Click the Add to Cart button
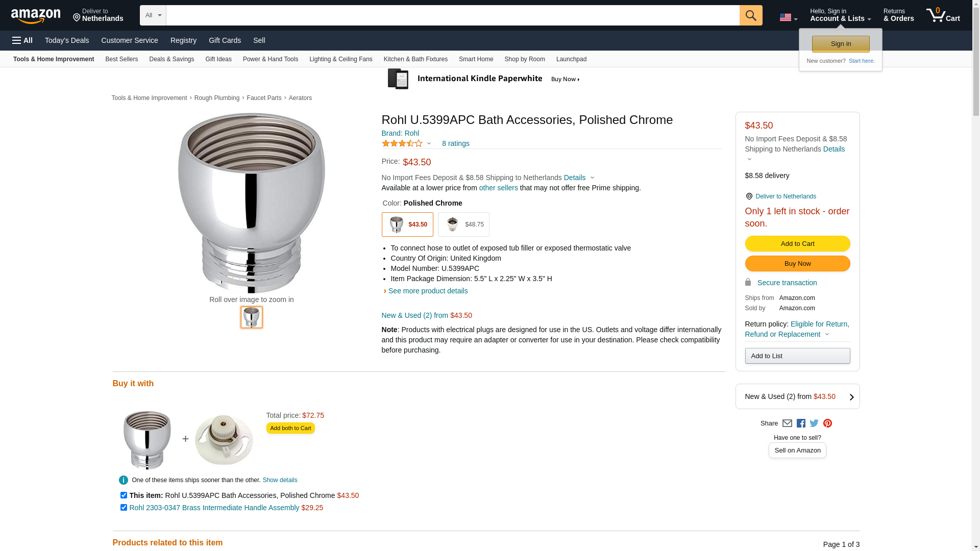 [797, 244]
